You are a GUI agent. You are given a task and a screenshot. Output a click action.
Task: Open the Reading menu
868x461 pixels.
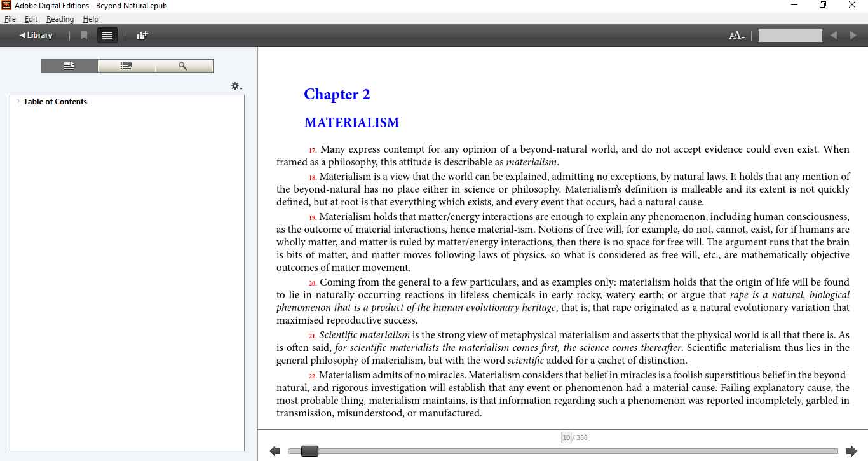60,19
